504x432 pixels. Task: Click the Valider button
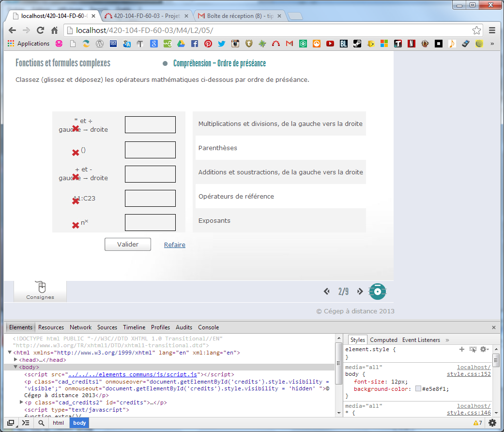click(128, 245)
